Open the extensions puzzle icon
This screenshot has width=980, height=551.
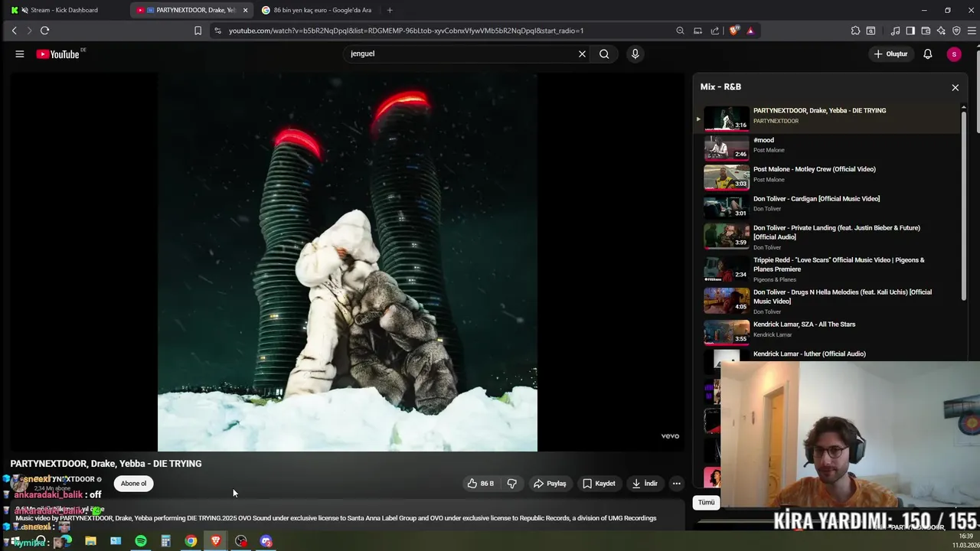point(855,31)
